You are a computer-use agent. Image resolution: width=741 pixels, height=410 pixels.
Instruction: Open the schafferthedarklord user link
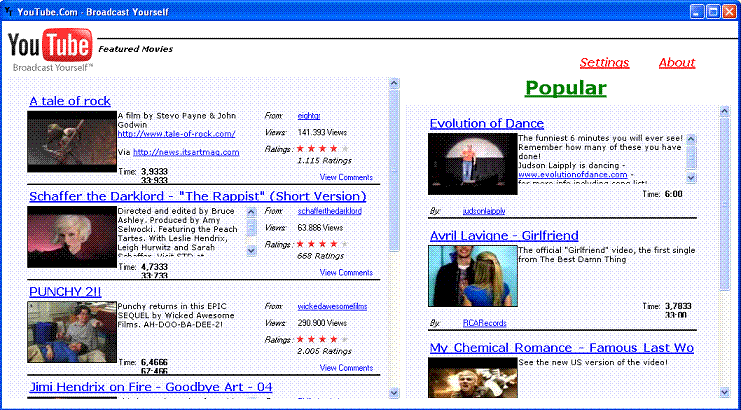tap(329, 211)
